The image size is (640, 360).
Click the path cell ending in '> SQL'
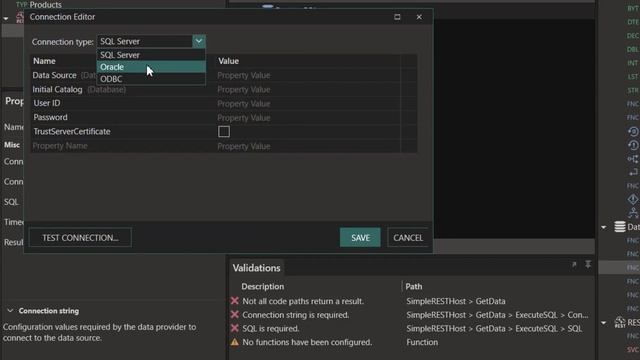[494, 328]
